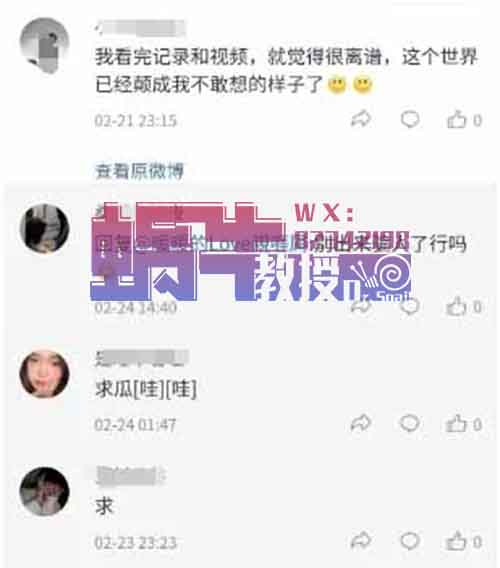Open avatar of the 02-24 14:40 commenter
500x568 pixels.
click(x=44, y=228)
